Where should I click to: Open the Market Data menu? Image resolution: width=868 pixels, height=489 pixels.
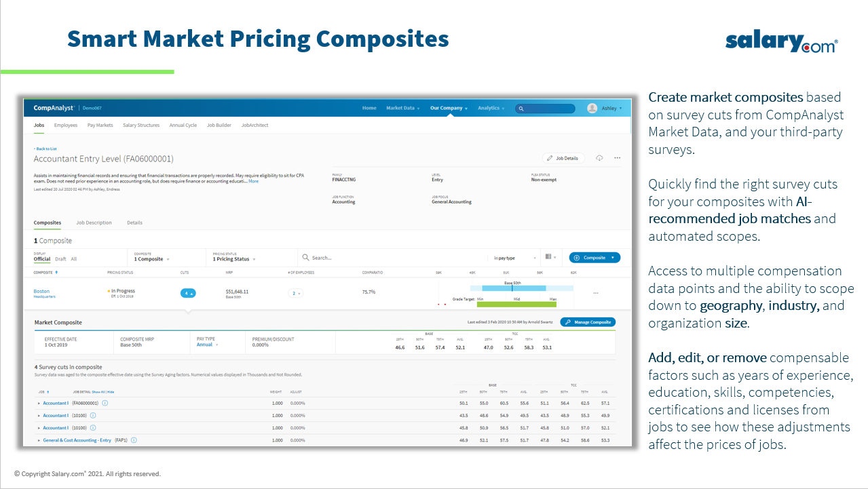(402, 108)
